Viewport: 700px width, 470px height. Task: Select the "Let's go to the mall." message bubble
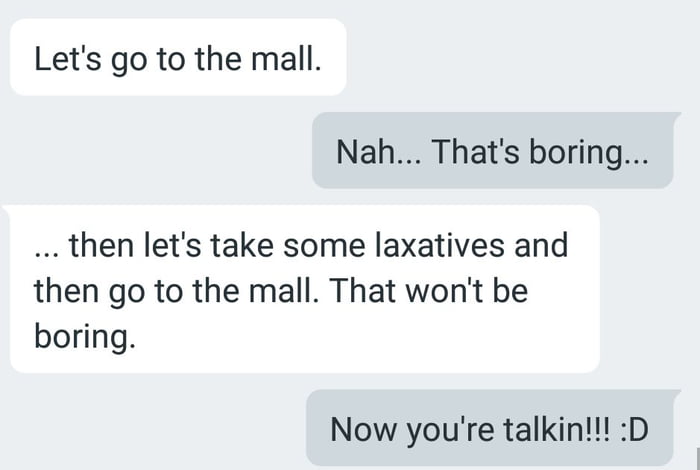pos(178,57)
